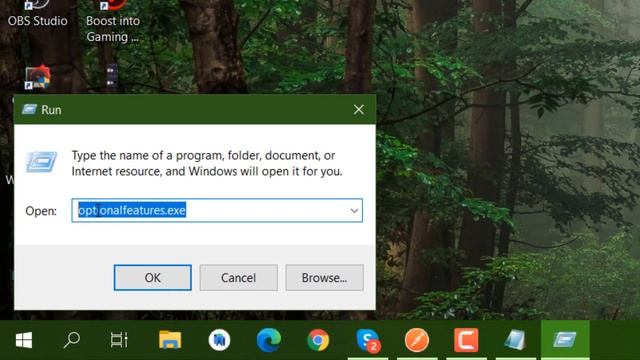Click the 'Type the name of a program' description
Image resolution: width=640 pixels, height=360 pixels.
pyautogui.click(x=207, y=163)
